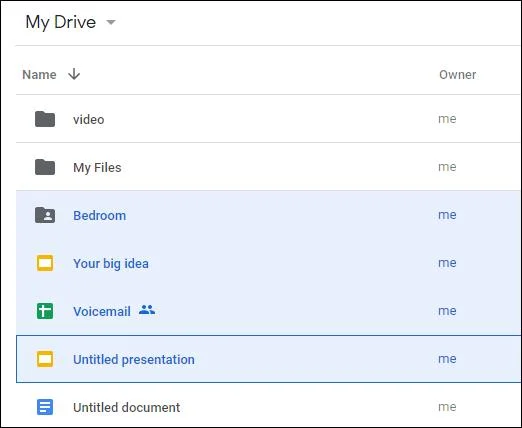Click owner 'me' in Untitled presentation row
Viewport: 522px width, 428px height.
click(447, 359)
